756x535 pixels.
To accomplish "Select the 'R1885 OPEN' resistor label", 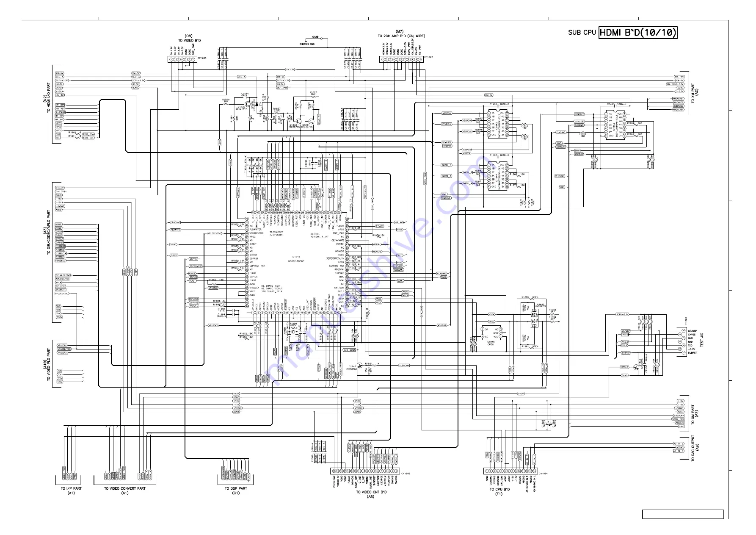I will tap(529, 297).
